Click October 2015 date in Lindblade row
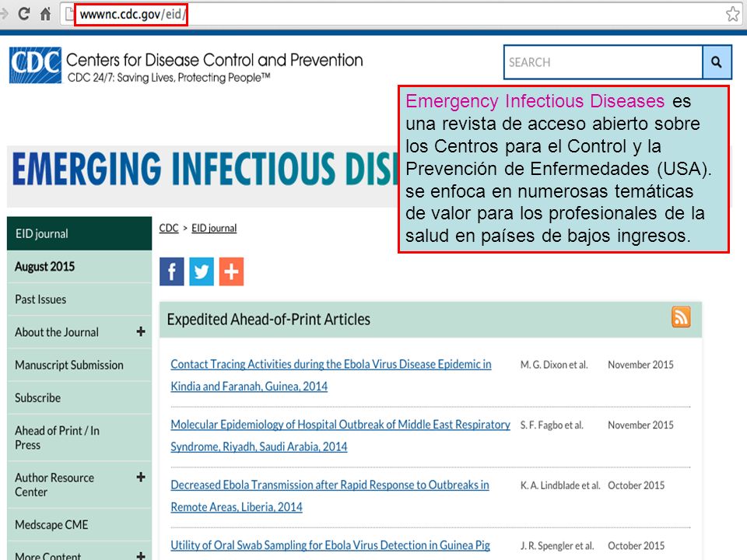The height and width of the screenshot is (560, 747). 636,485
